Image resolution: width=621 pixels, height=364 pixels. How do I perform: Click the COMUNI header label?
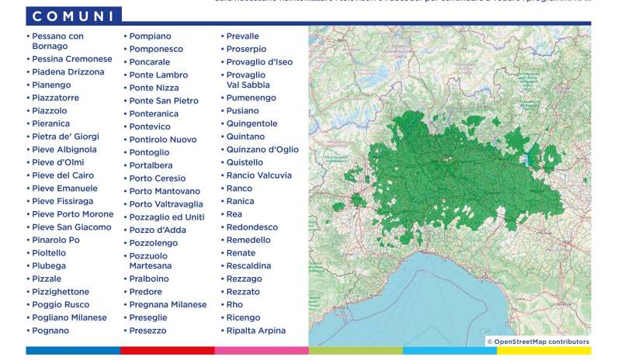74,16
